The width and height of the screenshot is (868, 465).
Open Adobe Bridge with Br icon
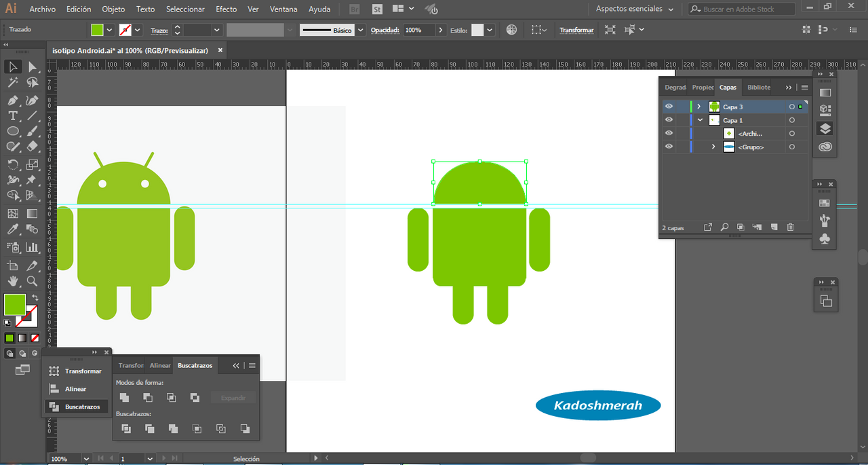(355, 9)
